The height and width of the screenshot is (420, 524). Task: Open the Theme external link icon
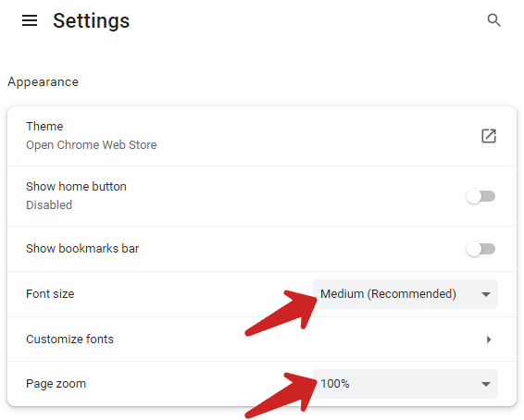[x=489, y=136]
